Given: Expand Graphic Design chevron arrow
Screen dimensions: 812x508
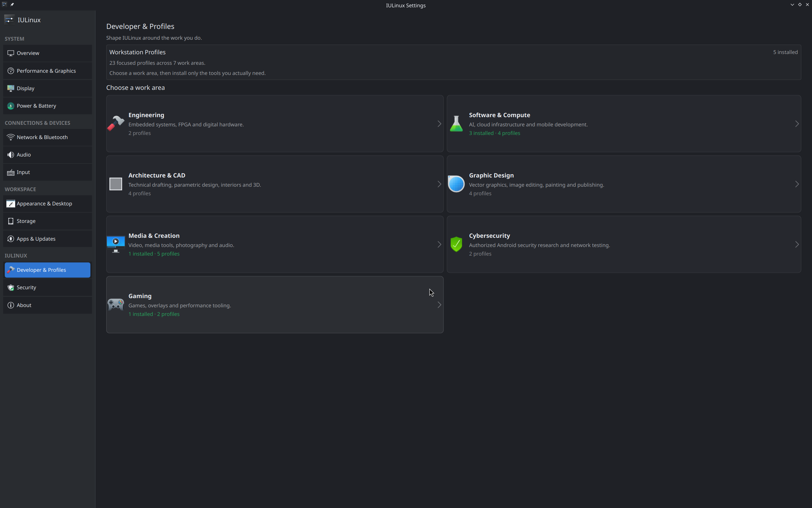Looking at the screenshot, I should tap(797, 184).
